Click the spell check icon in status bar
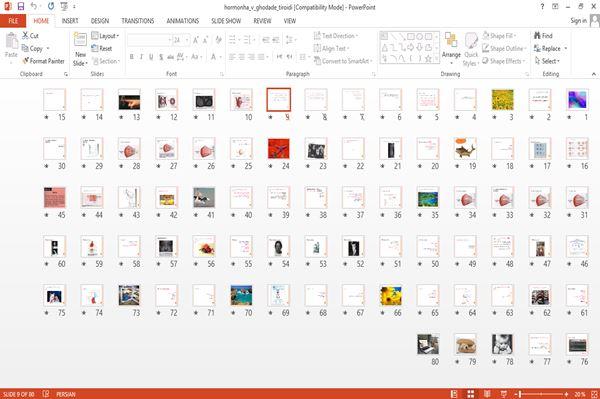 pyautogui.click(x=46, y=394)
